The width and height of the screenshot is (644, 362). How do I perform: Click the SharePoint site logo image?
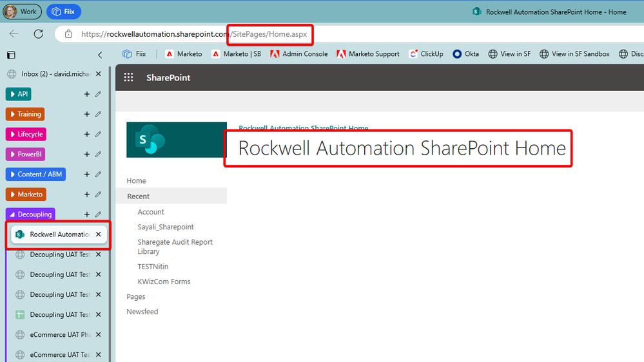(x=177, y=140)
